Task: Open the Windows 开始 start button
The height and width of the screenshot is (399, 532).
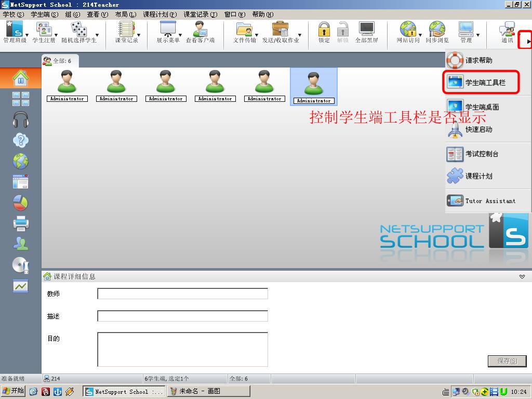Action: [x=13, y=391]
